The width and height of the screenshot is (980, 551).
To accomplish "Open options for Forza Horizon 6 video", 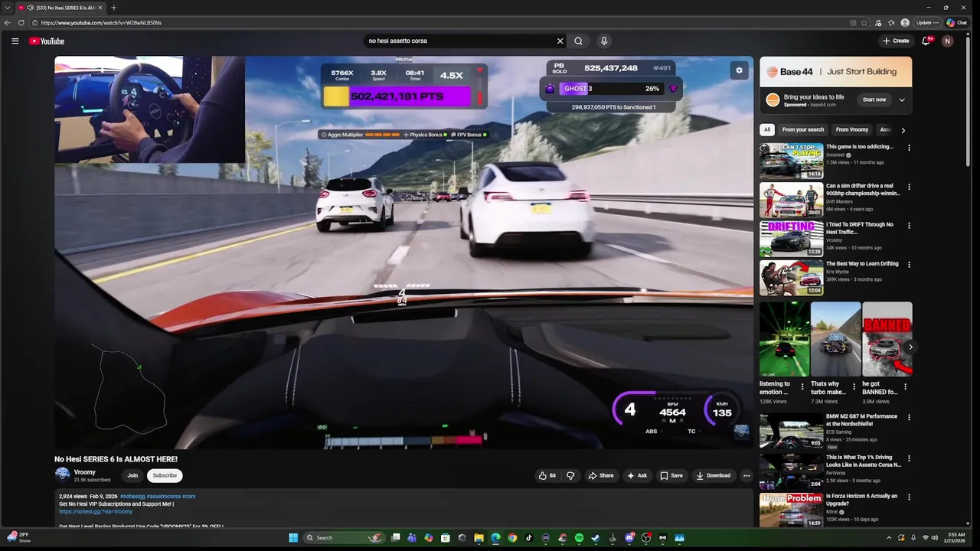I will point(909,497).
